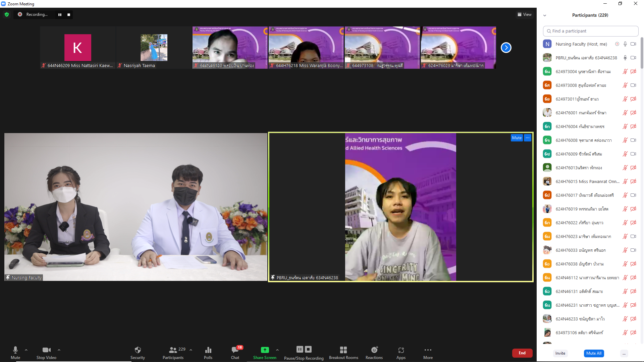Click the green Share Screen icon

coord(265,350)
